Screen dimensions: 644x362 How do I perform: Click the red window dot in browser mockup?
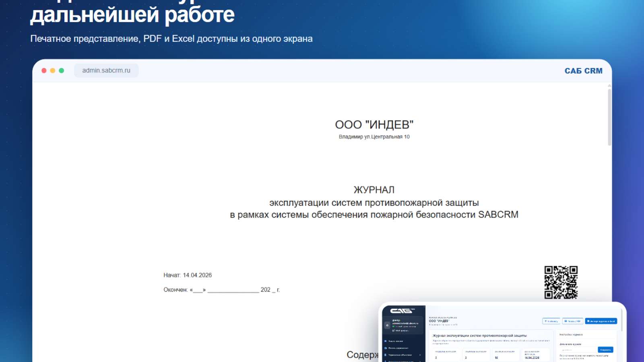pyautogui.click(x=44, y=70)
